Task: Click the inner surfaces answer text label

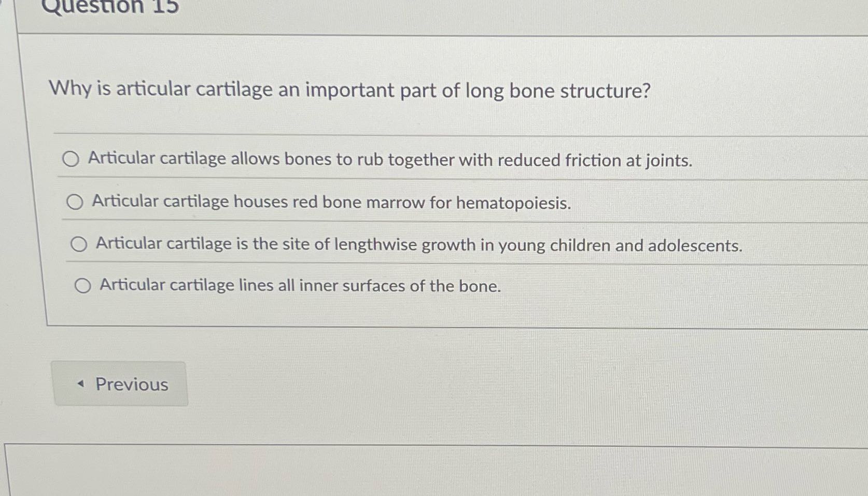Action: coord(299,286)
